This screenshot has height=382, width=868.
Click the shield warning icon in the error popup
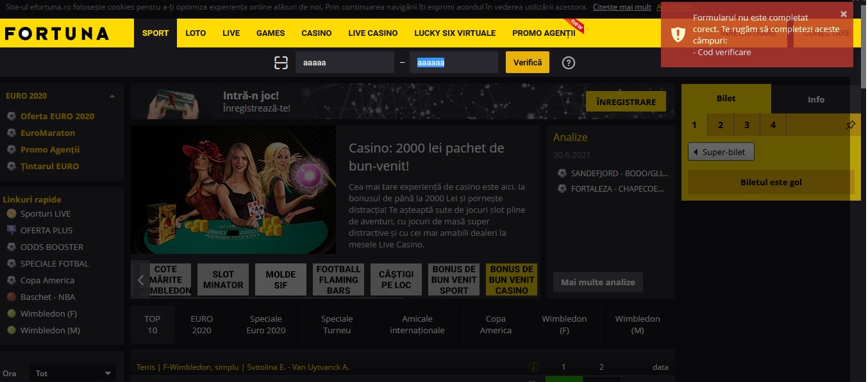coord(678,35)
